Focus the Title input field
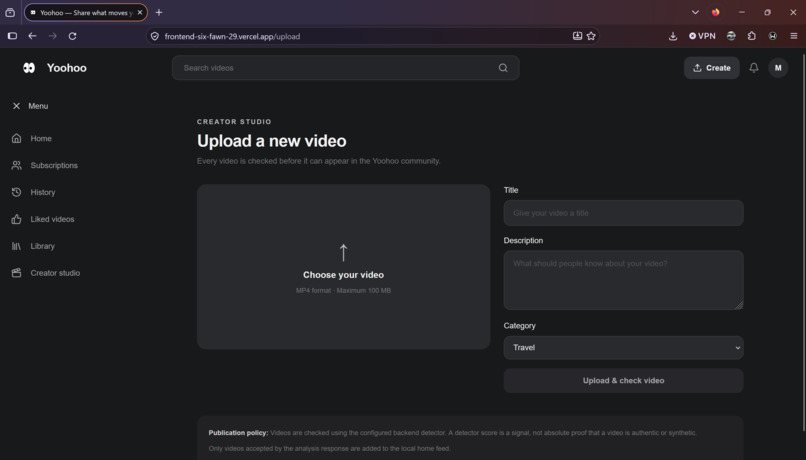This screenshot has width=806, height=460. coord(624,213)
